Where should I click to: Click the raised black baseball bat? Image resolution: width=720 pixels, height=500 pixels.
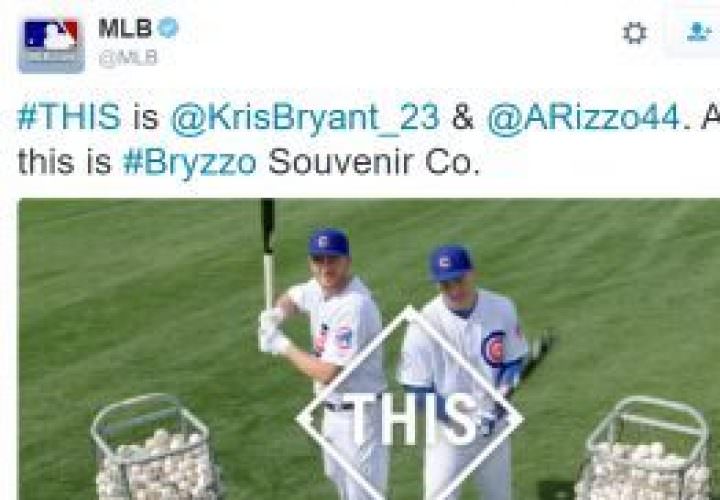pos(268,254)
